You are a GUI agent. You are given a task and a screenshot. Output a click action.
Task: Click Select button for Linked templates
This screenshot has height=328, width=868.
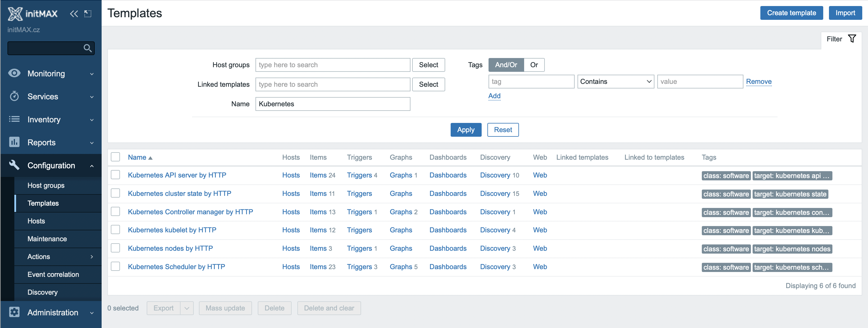coord(428,84)
